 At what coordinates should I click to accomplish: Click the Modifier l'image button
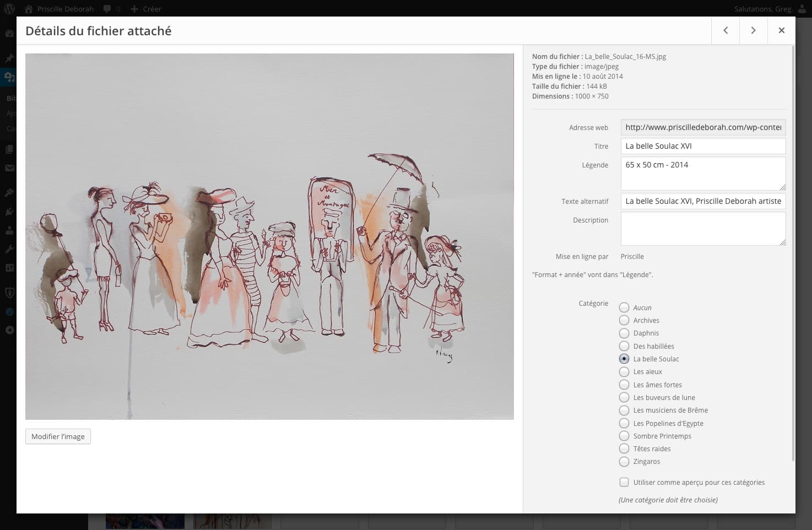click(x=58, y=436)
